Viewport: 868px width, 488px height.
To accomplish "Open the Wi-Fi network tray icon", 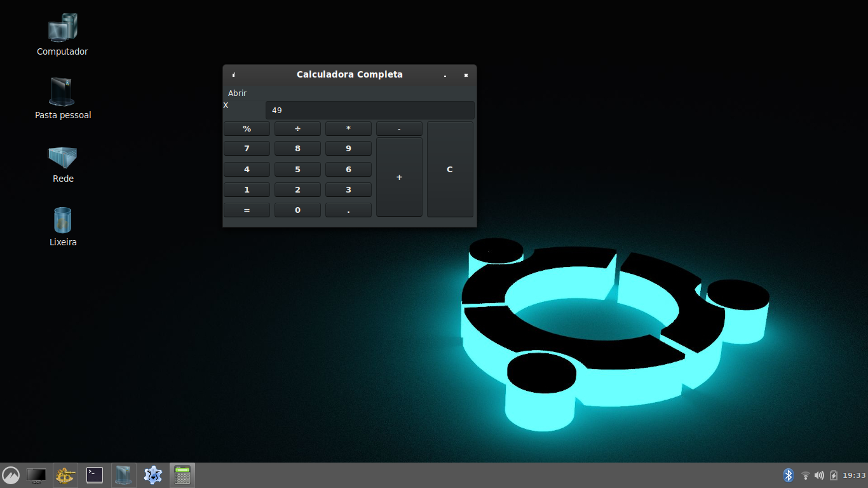I will [x=805, y=475].
